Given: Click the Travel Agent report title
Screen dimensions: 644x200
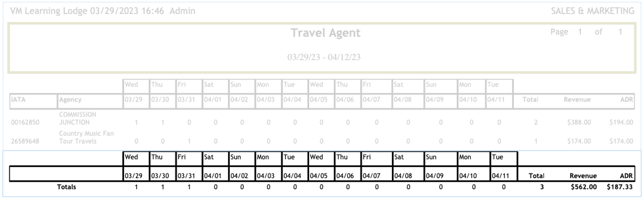Looking at the screenshot, I should point(326,33).
